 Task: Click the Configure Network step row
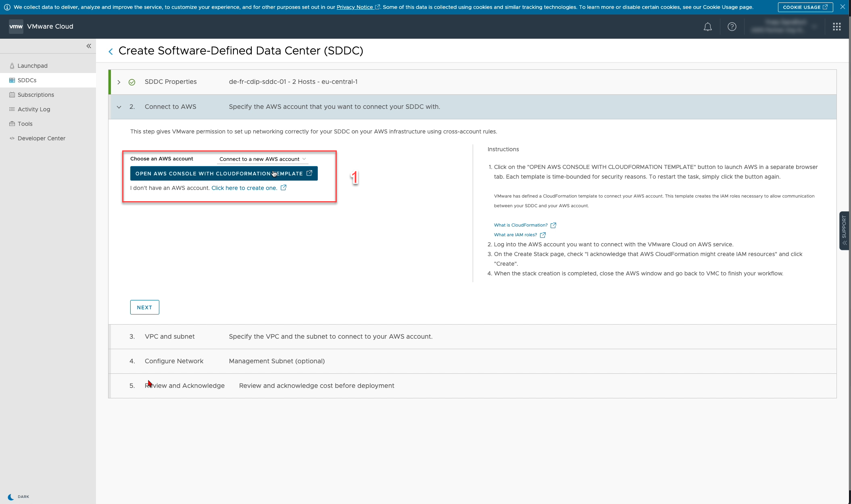(x=472, y=361)
